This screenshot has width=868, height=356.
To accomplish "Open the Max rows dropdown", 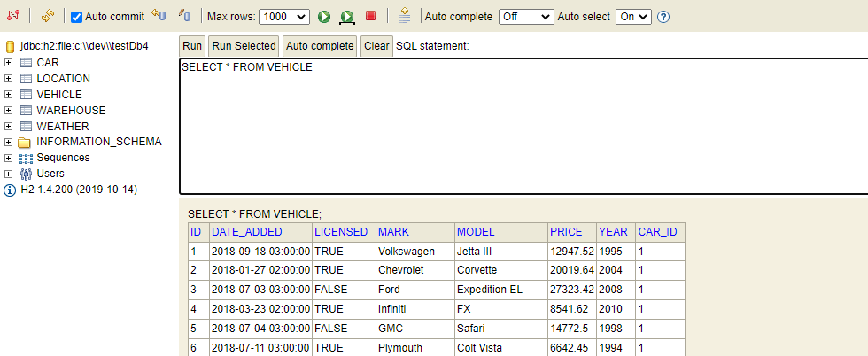I will coord(284,17).
